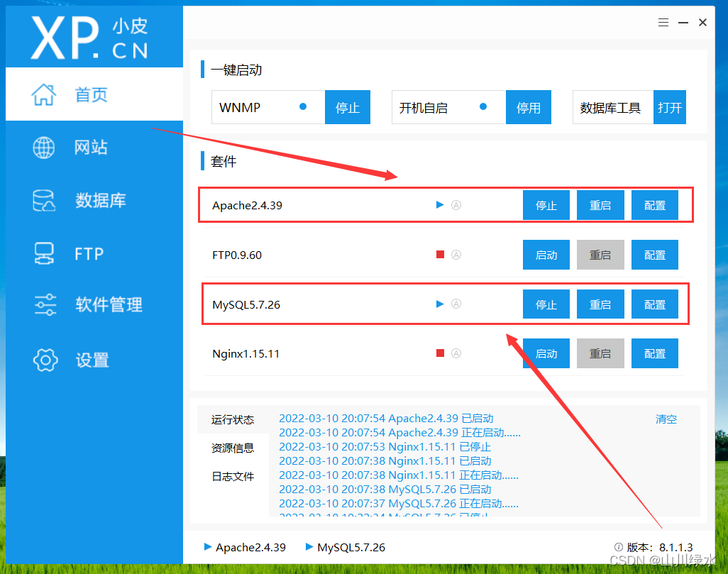
Task: Open the 首页 home icon
Action: pyautogui.click(x=44, y=95)
